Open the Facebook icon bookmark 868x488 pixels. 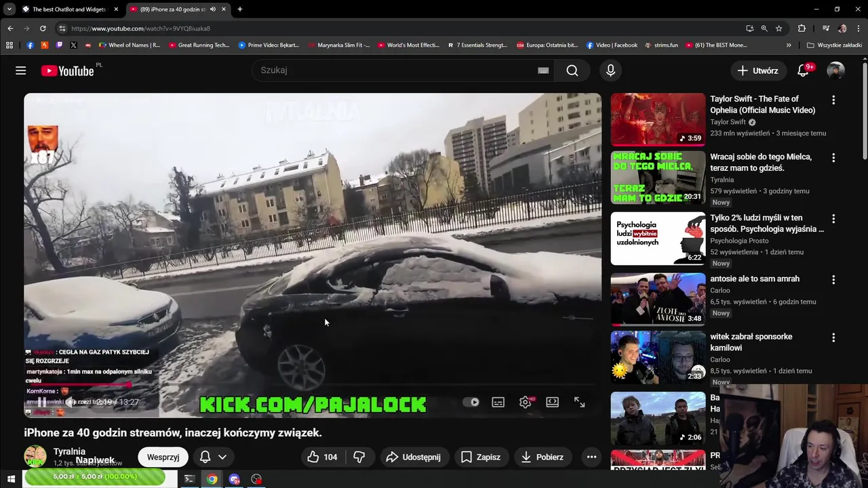click(30, 45)
